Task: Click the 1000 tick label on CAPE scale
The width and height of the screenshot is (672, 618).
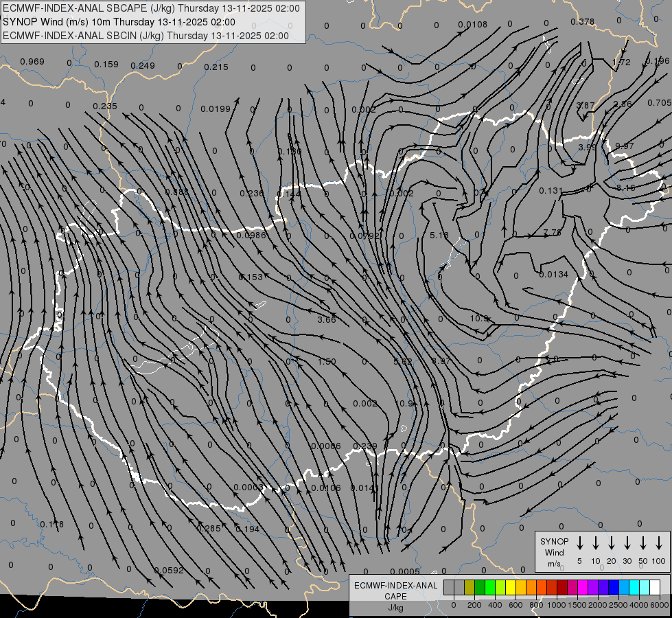Action: tap(557, 605)
